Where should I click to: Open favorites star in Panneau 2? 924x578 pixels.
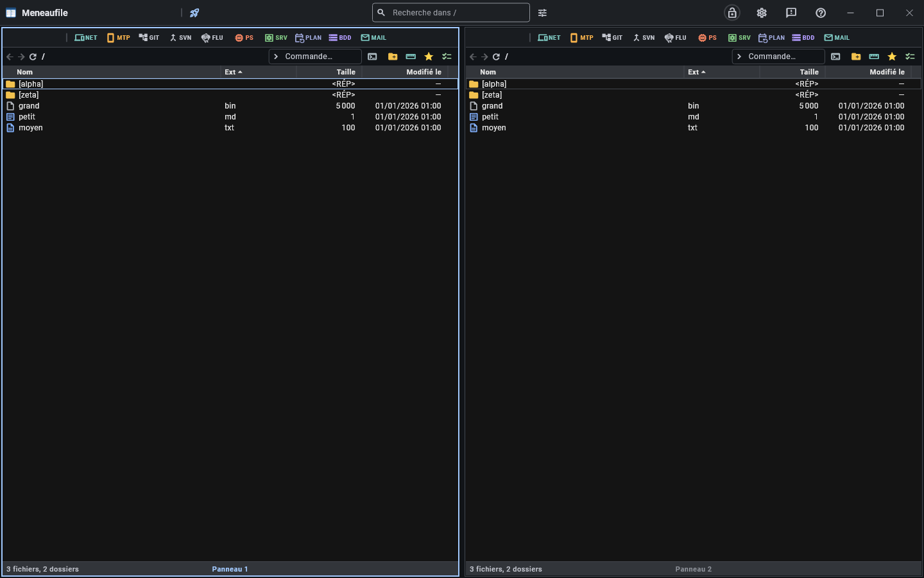pyautogui.click(x=892, y=57)
